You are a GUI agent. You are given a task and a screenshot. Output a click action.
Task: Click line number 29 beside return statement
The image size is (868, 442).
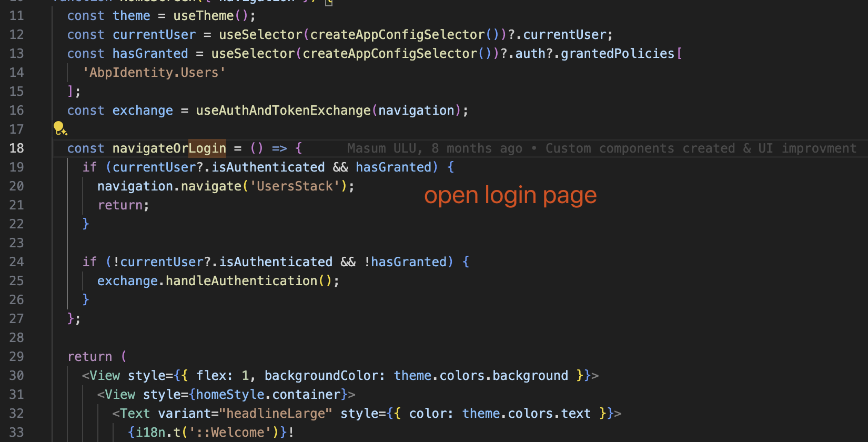click(x=17, y=357)
